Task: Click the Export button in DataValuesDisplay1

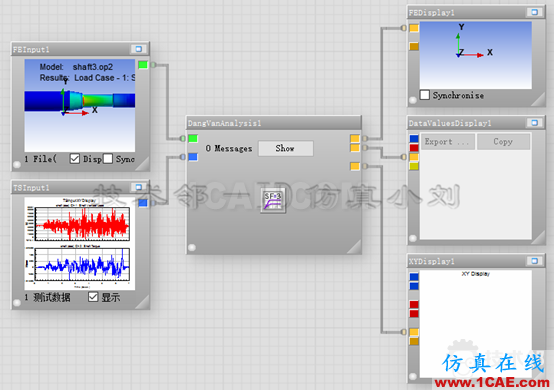Action: [447, 142]
